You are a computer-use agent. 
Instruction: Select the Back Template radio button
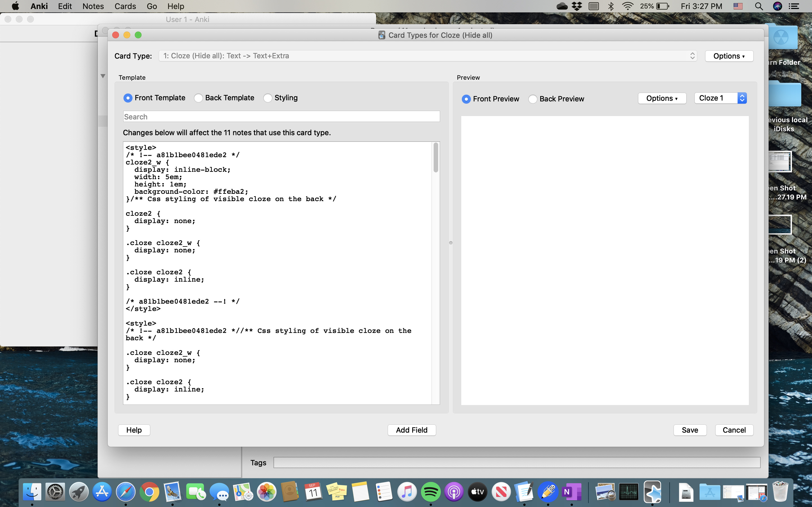[198, 98]
